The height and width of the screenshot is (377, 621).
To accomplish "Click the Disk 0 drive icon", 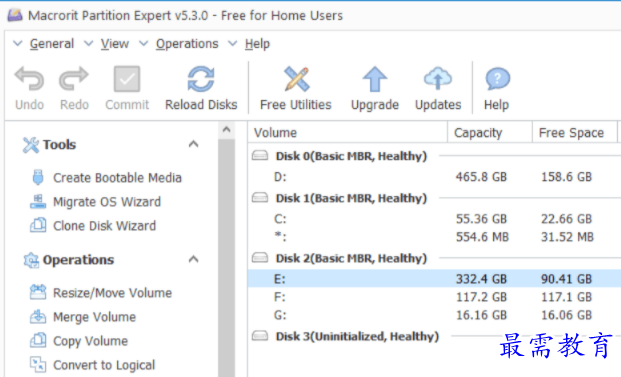I will click(x=260, y=155).
